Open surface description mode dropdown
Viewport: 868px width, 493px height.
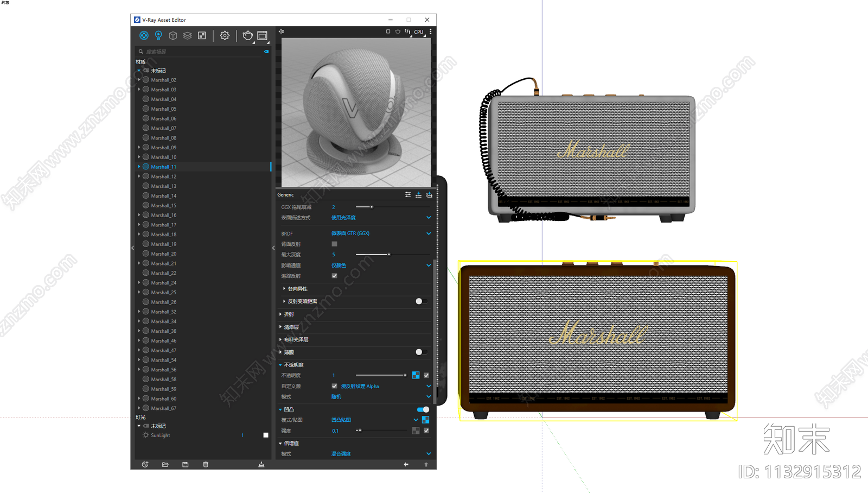coord(381,218)
